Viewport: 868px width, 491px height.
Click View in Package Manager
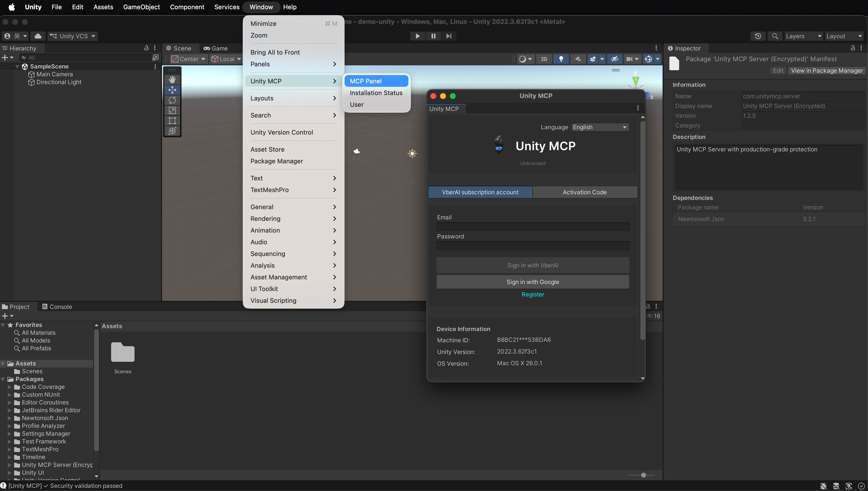(x=827, y=70)
